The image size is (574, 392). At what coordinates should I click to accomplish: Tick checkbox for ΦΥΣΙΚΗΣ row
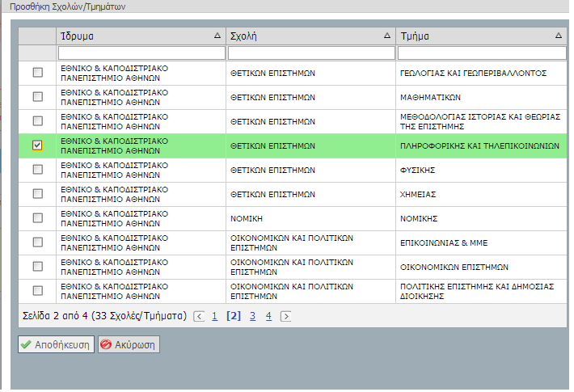pyautogui.click(x=38, y=170)
